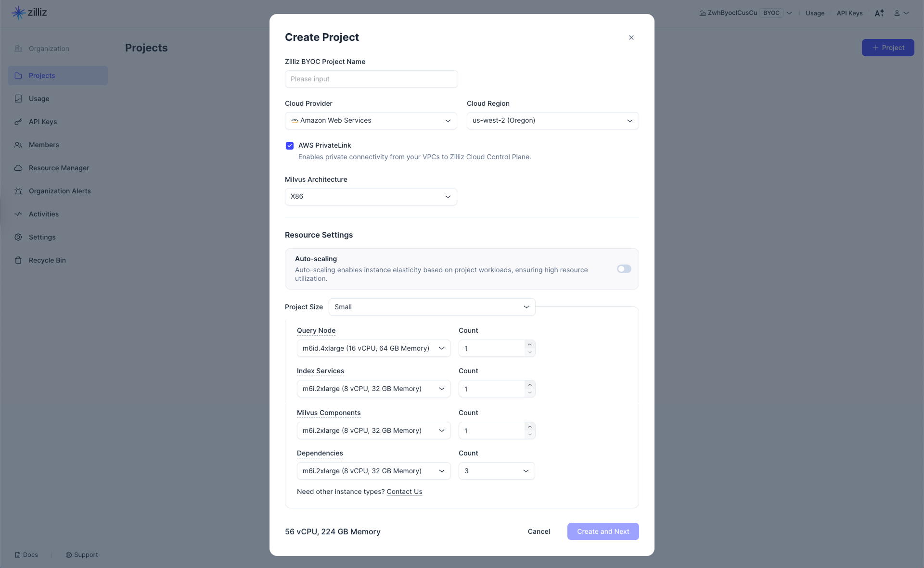Go to Activities in the sidebar
The width and height of the screenshot is (924, 568).
pos(44,214)
